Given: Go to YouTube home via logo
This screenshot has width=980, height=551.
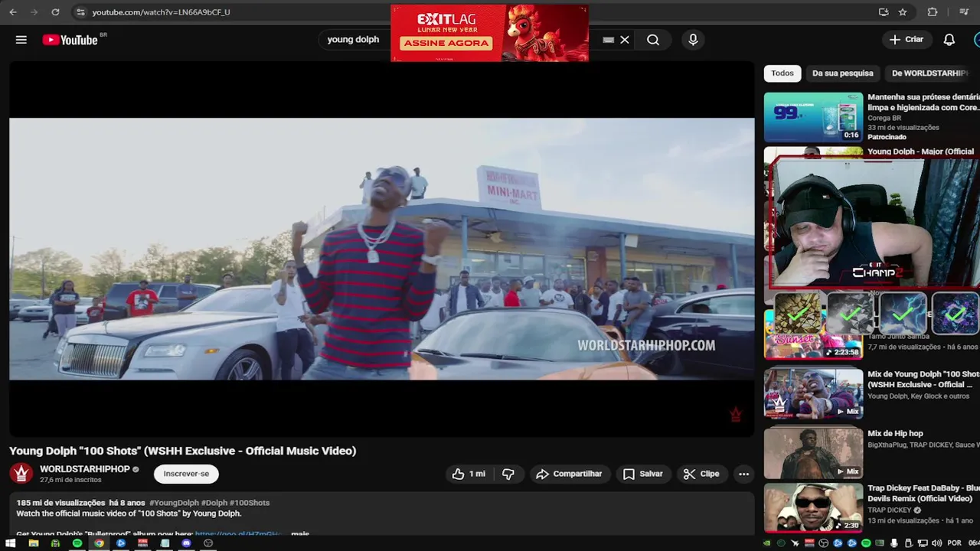Looking at the screenshot, I should 70,40.
